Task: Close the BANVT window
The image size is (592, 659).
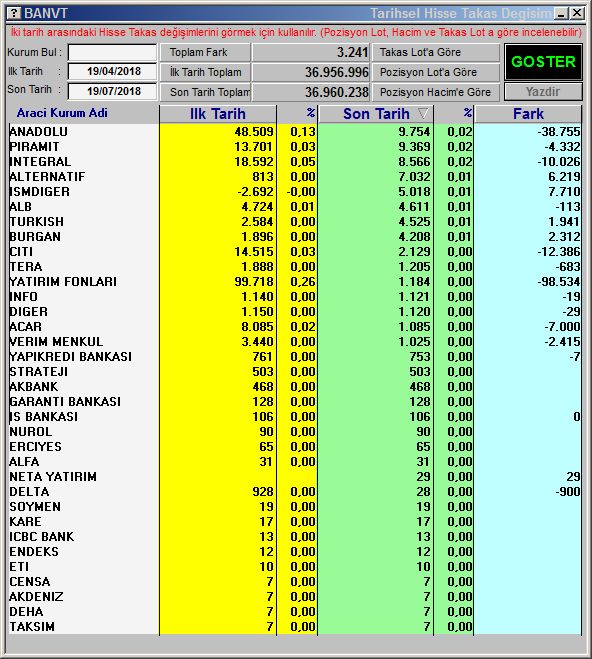Action: 577,13
